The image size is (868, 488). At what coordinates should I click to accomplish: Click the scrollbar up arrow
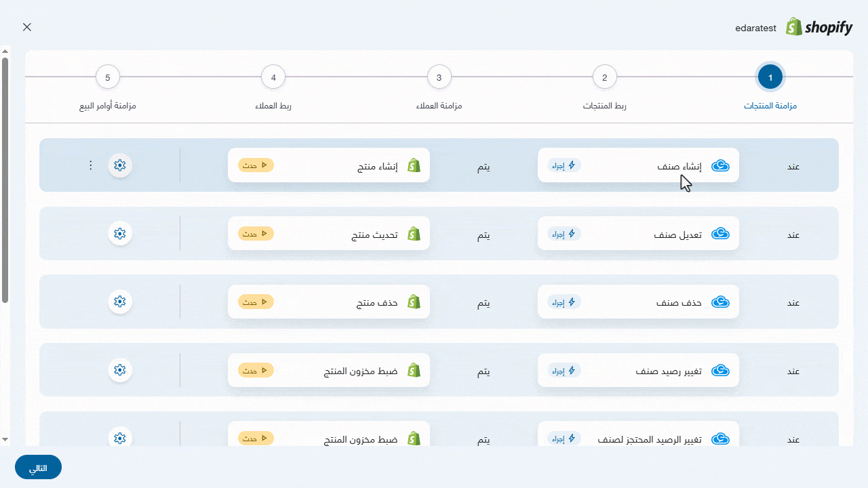[x=5, y=51]
